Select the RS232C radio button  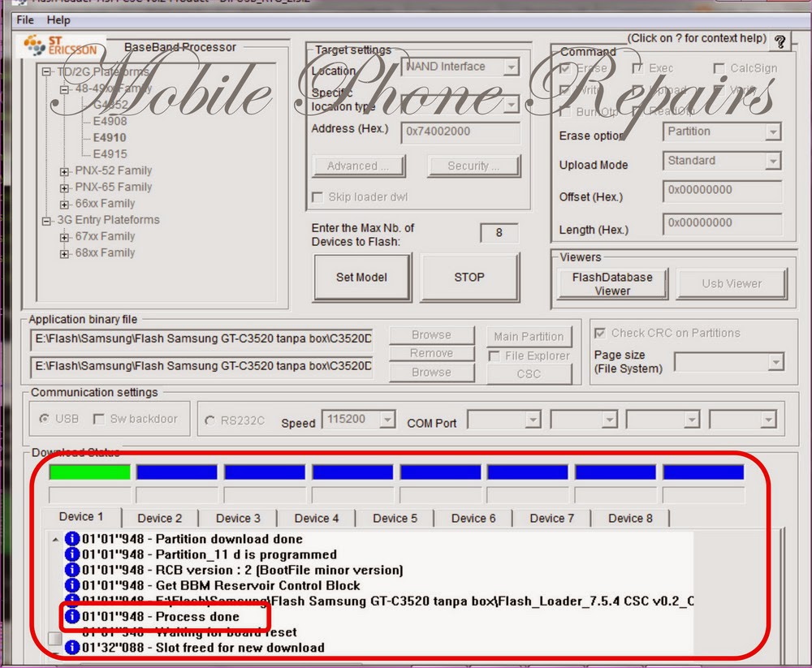(x=209, y=420)
